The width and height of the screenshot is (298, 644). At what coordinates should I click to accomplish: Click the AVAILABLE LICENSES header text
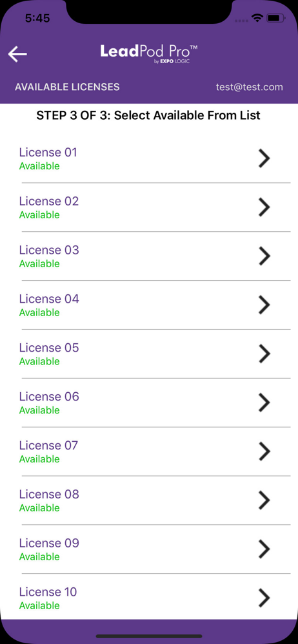click(x=67, y=87)
